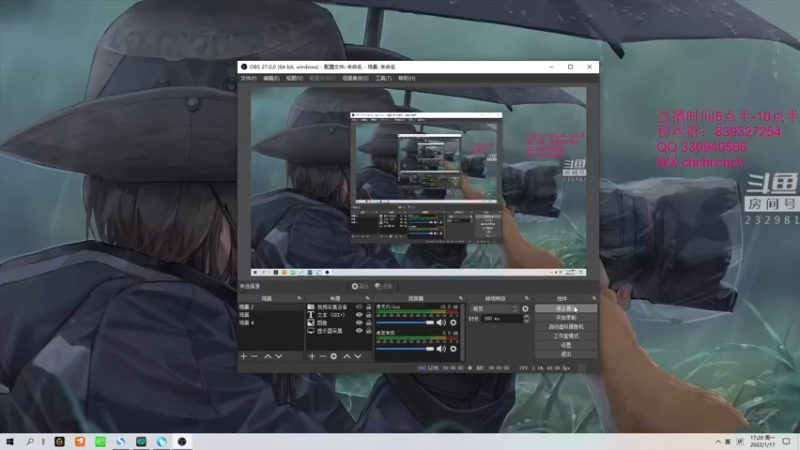
Task: Open source properties with the gear icon
Action: pos(334,356)
